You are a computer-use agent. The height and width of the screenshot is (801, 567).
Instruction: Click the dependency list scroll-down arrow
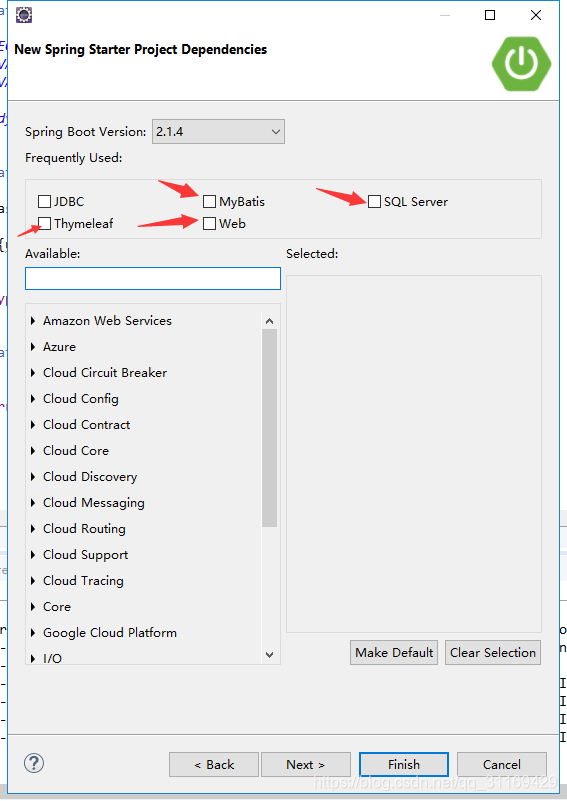tap(270, 654)
